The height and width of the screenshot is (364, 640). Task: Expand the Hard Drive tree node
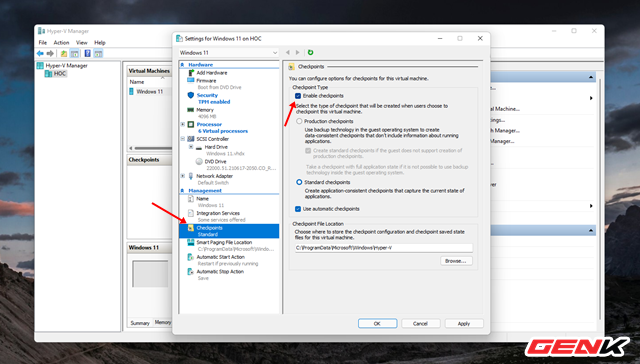[x=191, y=146]
